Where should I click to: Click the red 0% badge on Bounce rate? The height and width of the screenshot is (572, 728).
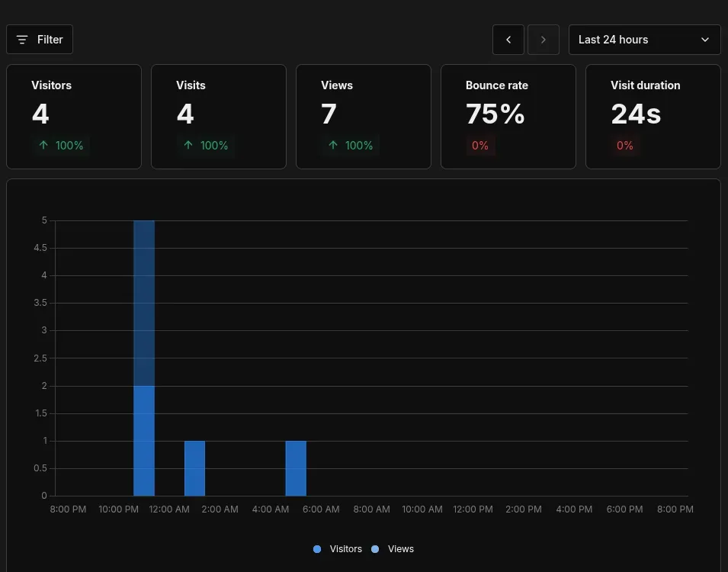[x=480, y=145]
